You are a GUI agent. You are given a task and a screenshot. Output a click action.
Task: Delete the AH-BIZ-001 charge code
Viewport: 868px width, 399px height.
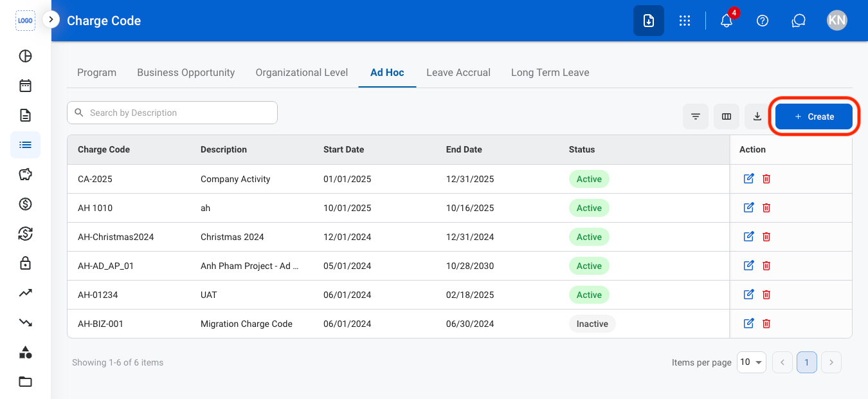pyautogui.click(x=766, y=324)
